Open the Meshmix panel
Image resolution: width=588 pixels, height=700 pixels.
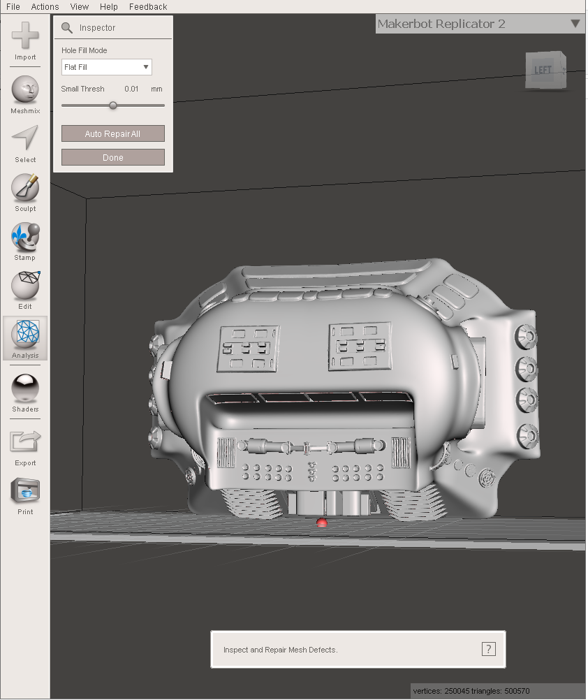25,94
